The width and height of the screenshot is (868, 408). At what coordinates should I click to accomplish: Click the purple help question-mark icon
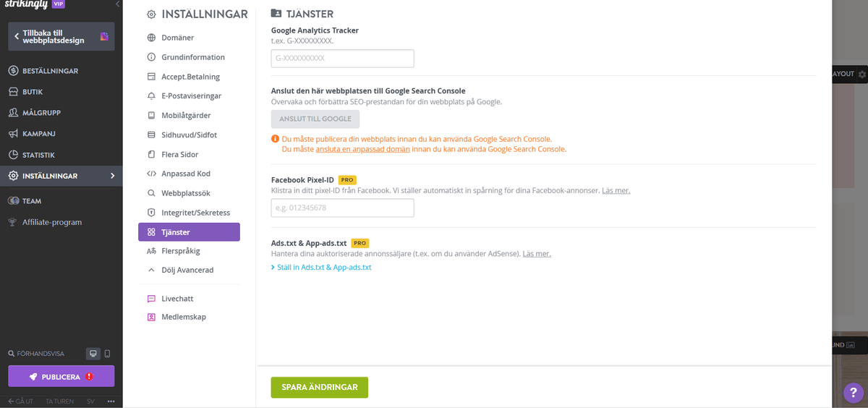[854, 392]
